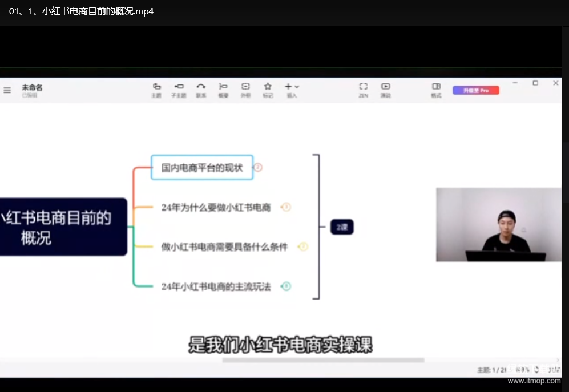
Task: Open the hamburger menu in XMind
Action: (7, 90)
